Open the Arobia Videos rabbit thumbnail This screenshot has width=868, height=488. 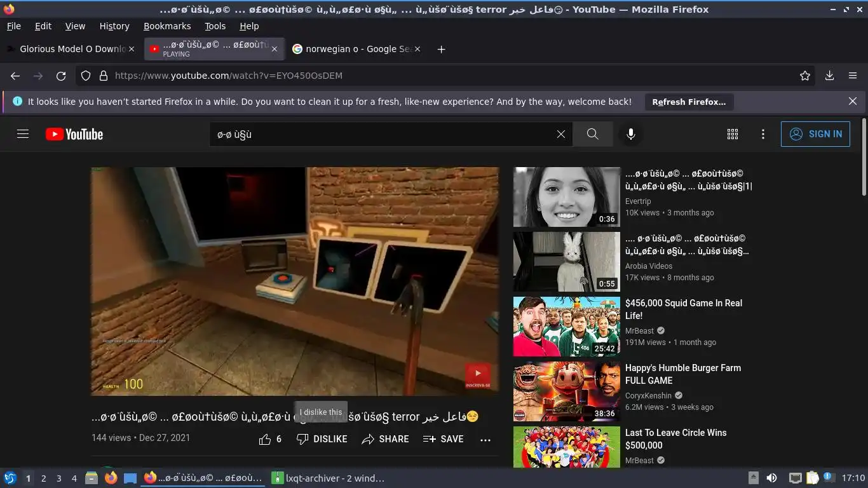567,262
